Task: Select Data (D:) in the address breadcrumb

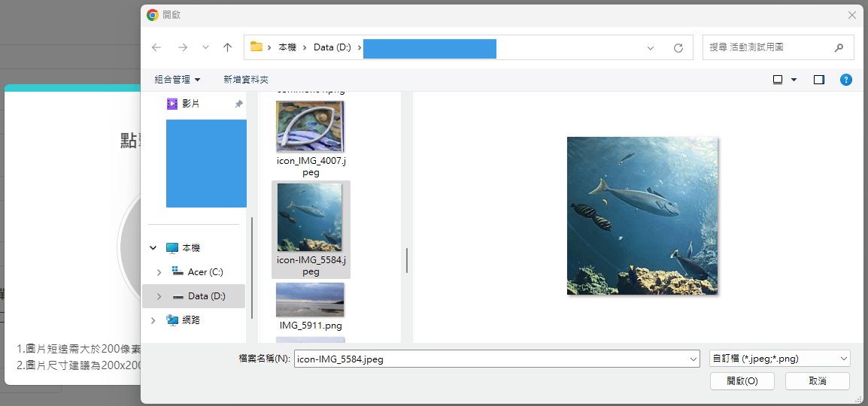Action: point(332,47)
